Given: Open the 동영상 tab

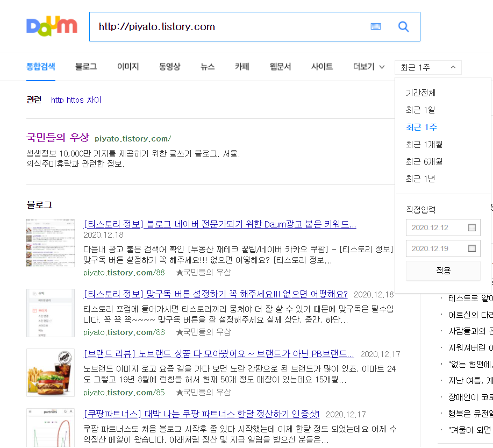Looking at the screenshot, I should (x=170, y=67).
